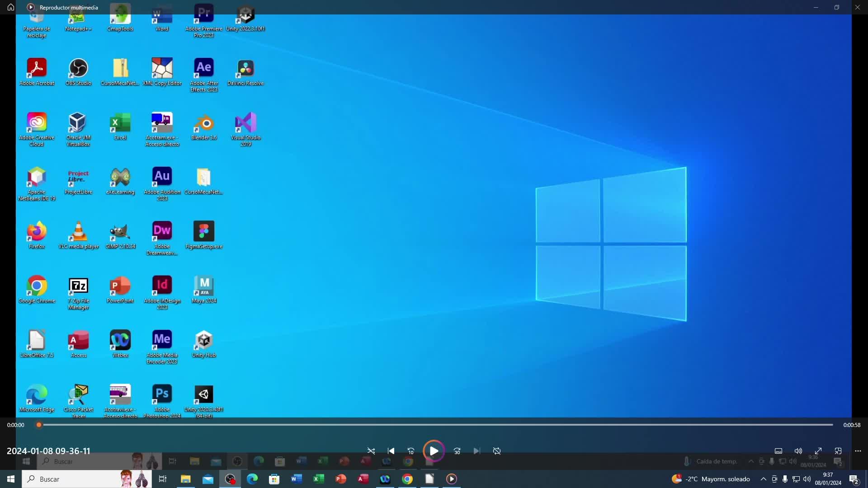Skip back 10 seconds

[x=410, y=451]
